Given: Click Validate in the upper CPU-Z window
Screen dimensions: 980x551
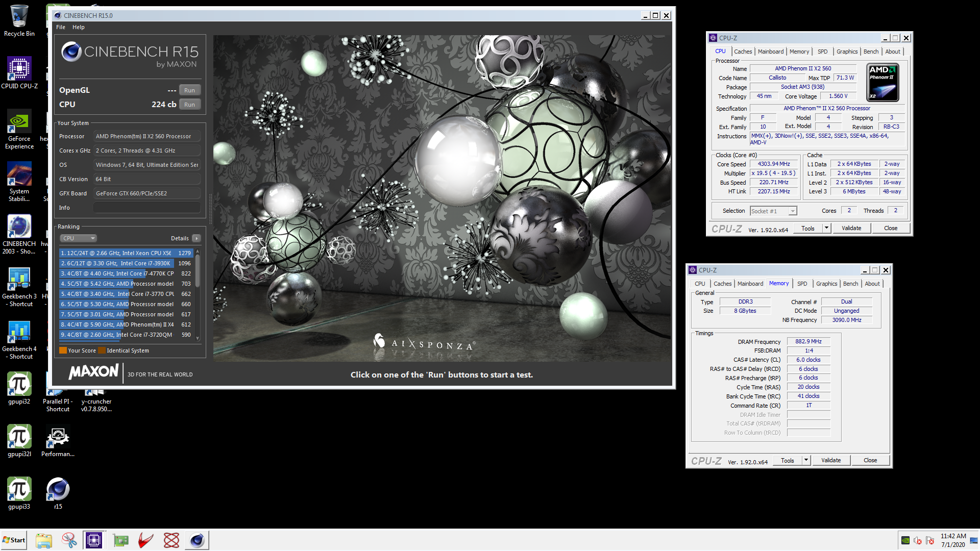Looking at the screenshot, I should click(851, 228).
